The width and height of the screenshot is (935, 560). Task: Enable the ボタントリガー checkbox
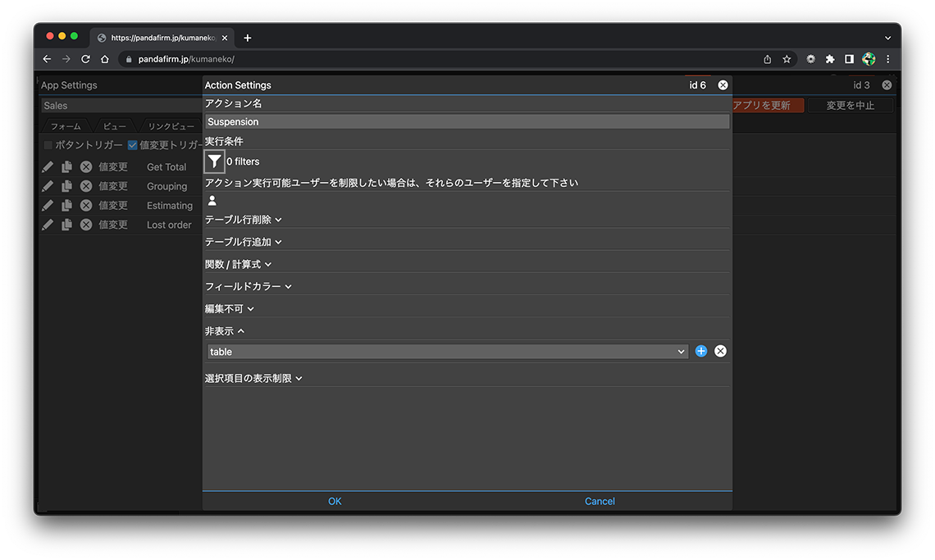point(48,145)
